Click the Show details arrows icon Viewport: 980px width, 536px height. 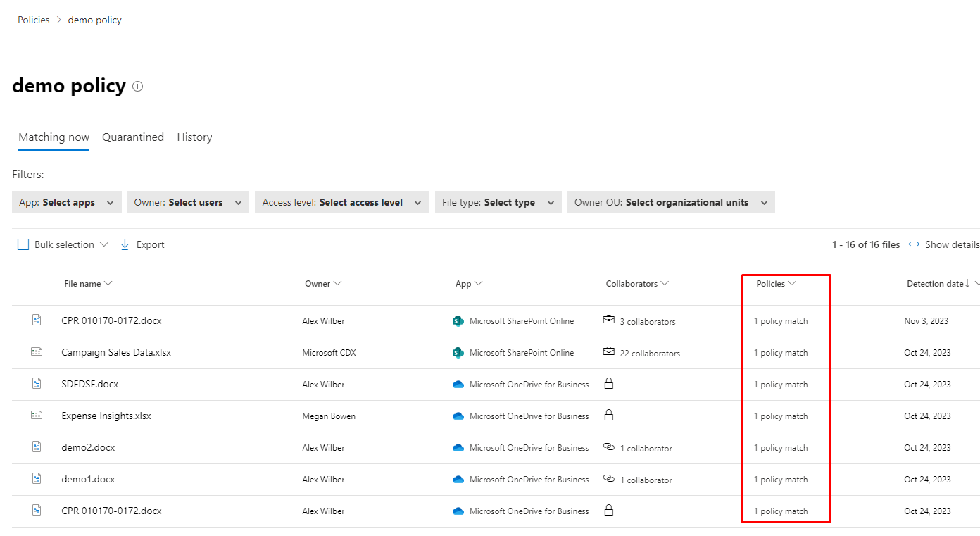coord(914,244)
